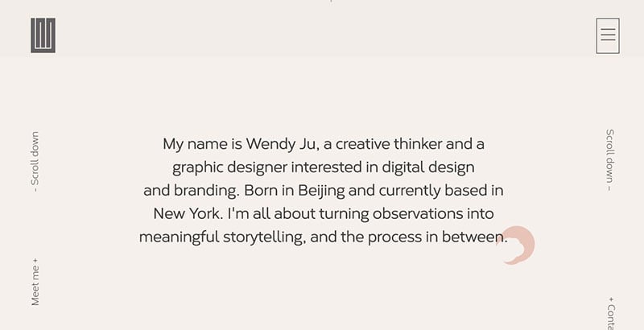Screen dimensions: 644x330
Task: Click the word storytelling in the intro
Action: point(265,237)
